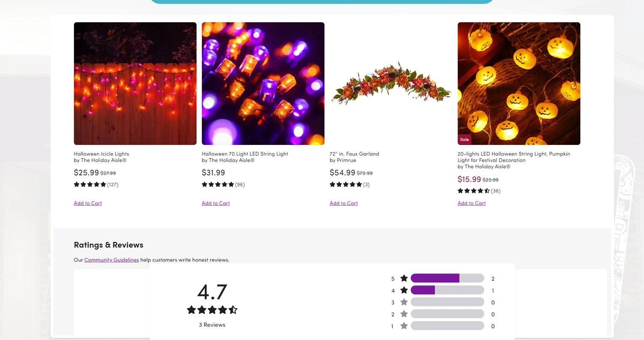The height and width of the screenshot is (340, 644).
Task: Open the purple and orange LED string light image
Action: [263, 84]
